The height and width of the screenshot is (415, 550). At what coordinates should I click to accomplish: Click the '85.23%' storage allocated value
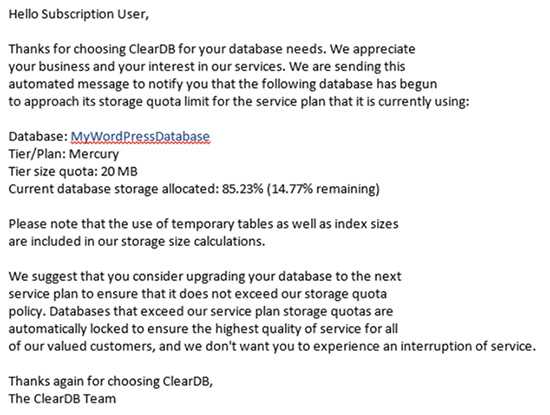coord(242,189)
